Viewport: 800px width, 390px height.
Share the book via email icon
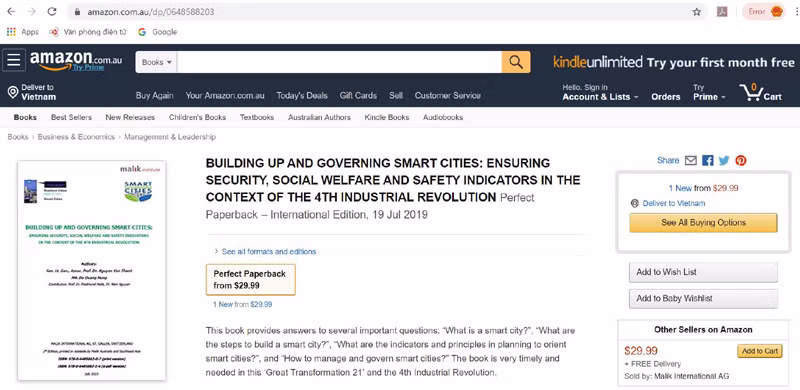(691, 160)
